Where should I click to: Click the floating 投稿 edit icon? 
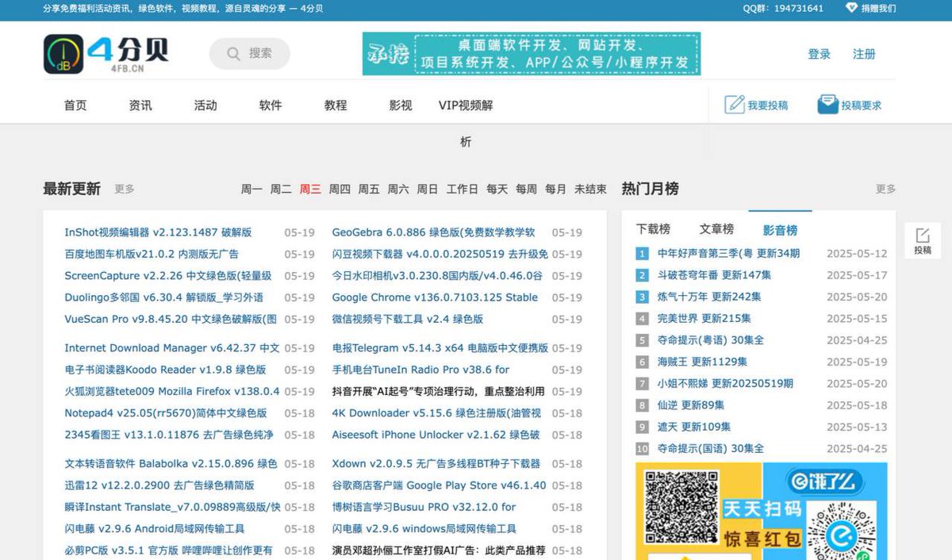pos(923,236)
